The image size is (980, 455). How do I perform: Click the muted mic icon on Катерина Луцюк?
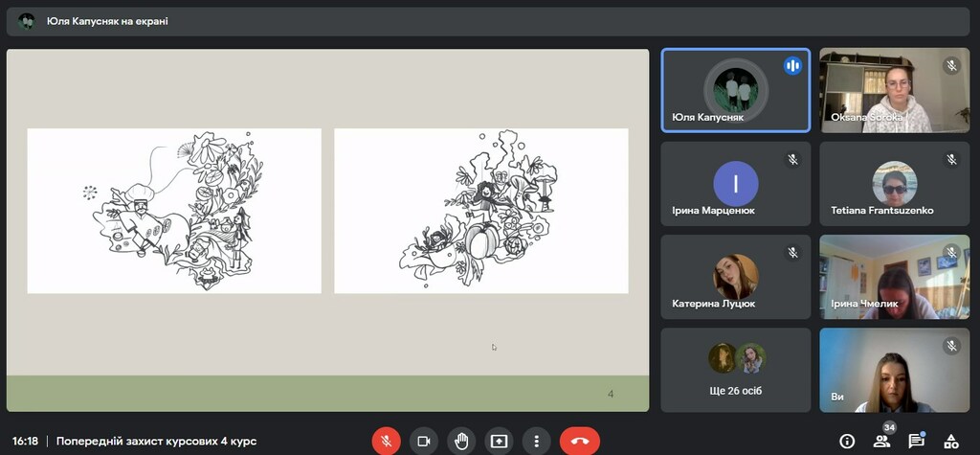(x=792, y=252)
